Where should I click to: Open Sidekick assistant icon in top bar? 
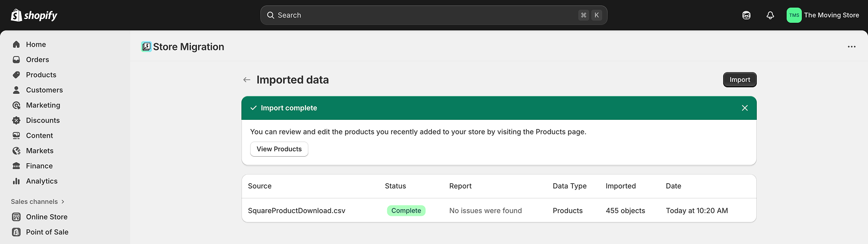[x=746, y=15]
